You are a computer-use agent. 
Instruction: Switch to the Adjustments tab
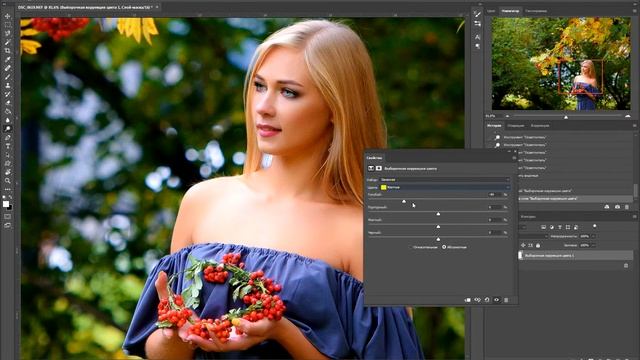tap(540, 126)
